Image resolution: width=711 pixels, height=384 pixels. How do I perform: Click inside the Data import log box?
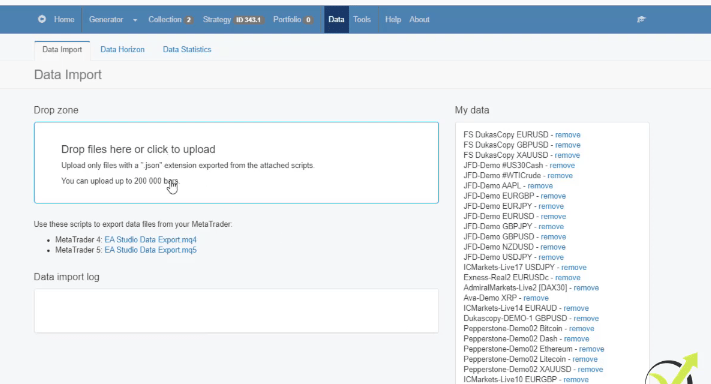pyautogui.click(x=236, y=311)
